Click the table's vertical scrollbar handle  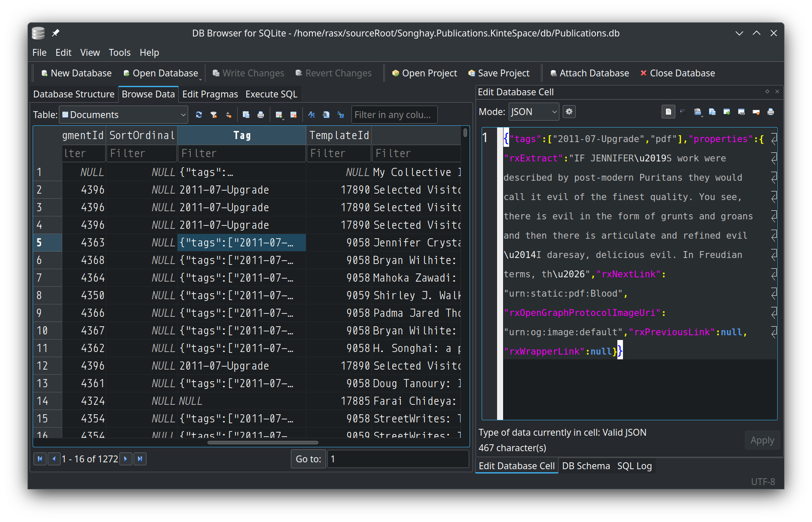coord(465,133)
